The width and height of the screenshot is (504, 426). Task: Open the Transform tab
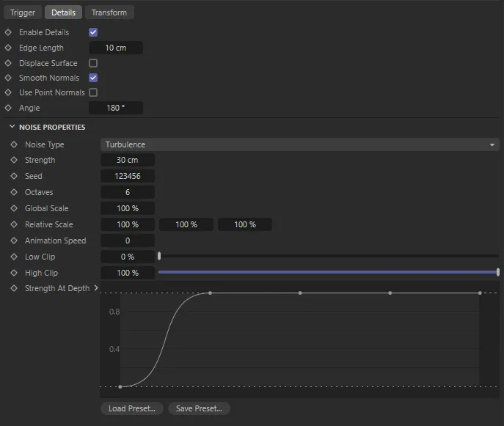pyautogui.click(x=109, y=12)
